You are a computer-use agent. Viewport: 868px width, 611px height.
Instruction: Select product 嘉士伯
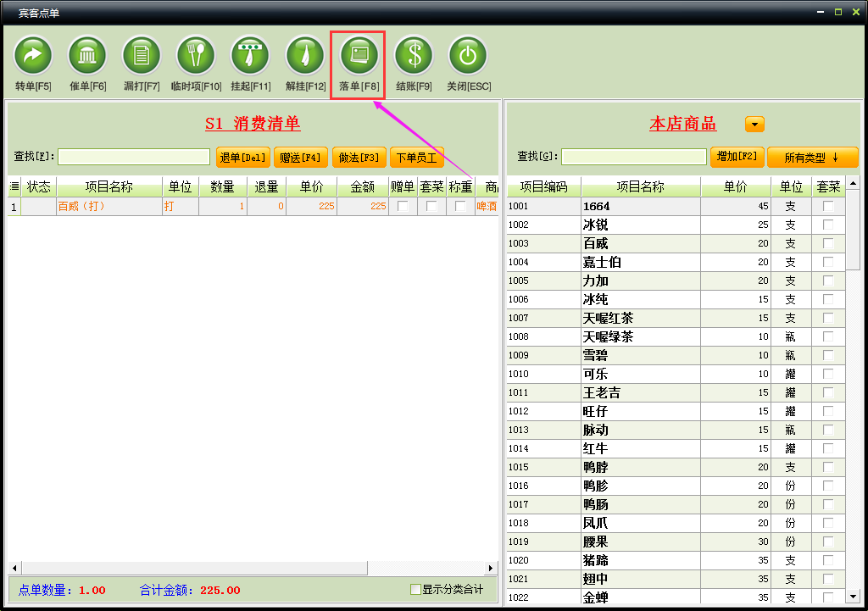602,262
